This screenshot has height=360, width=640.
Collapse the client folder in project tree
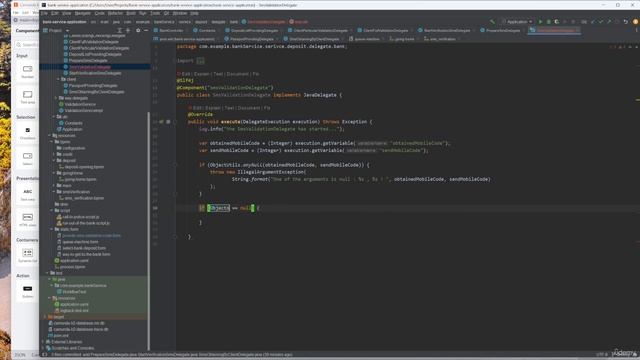click(58, 79)
